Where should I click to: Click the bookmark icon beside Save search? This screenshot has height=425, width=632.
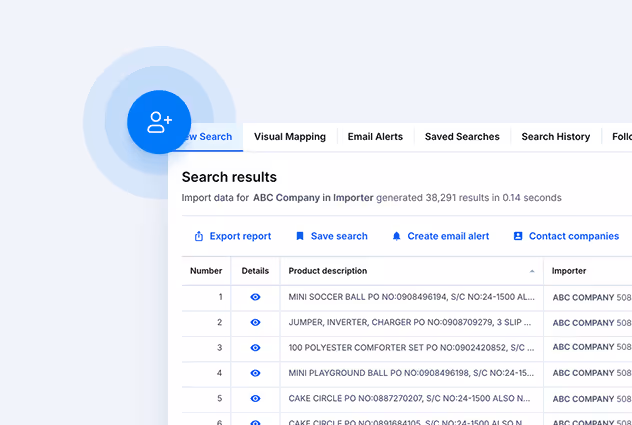coord(300,236)
